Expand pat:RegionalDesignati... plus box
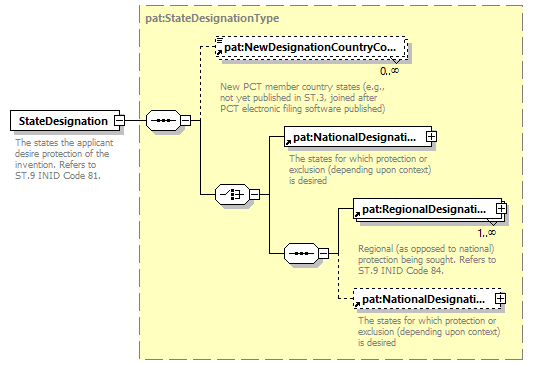 coord(501,209)
